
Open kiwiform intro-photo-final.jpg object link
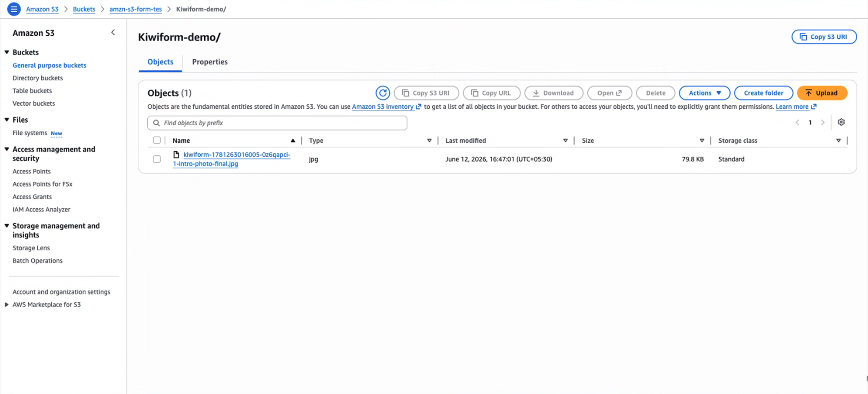[x=232, y=159]
